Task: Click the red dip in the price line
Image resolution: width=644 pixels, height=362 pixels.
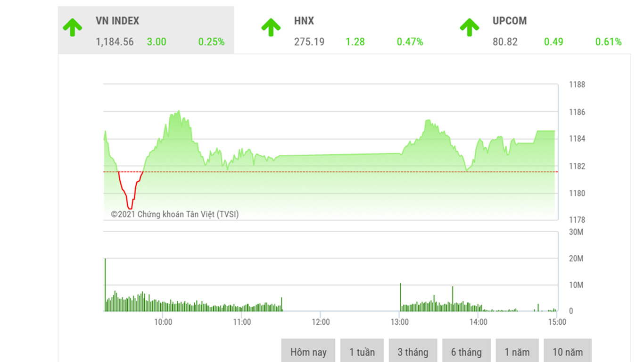Action: (x=130, y=203)
